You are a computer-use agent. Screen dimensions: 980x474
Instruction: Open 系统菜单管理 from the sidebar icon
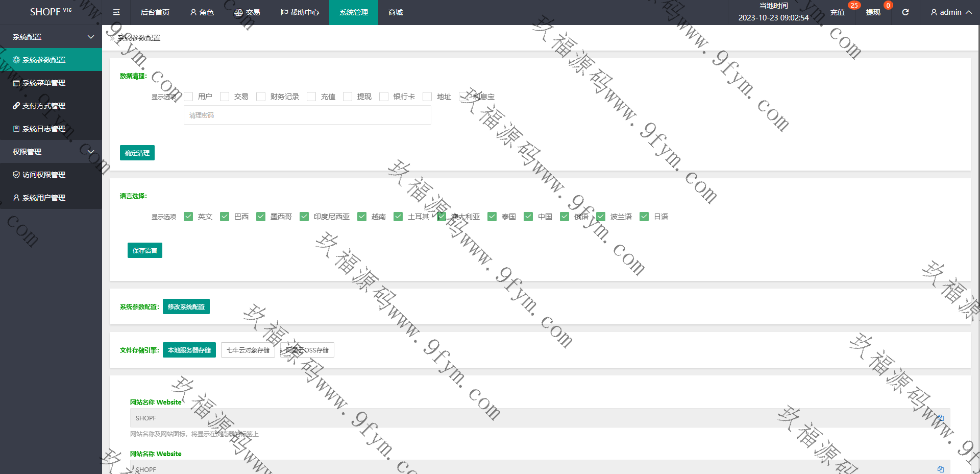[16, 83]
